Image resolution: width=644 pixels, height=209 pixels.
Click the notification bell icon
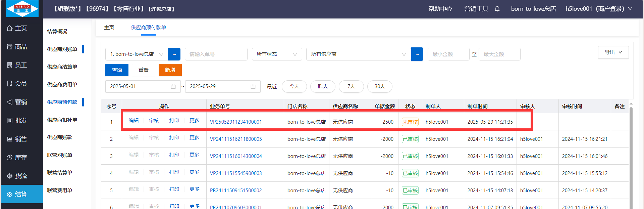(497, 9)
